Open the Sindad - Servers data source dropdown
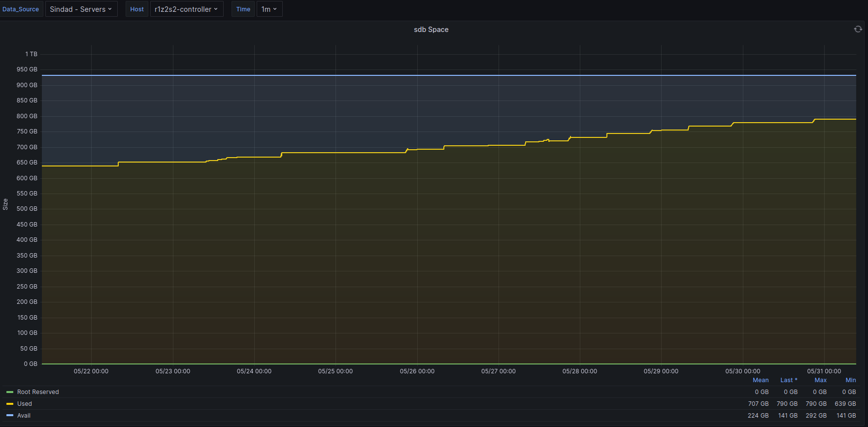This screenshot has width=868, height=427. [81, 9]
